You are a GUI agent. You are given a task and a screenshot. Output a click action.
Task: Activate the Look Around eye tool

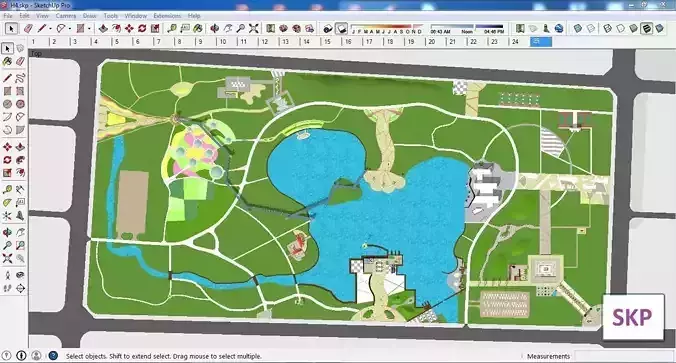point(20,275)
